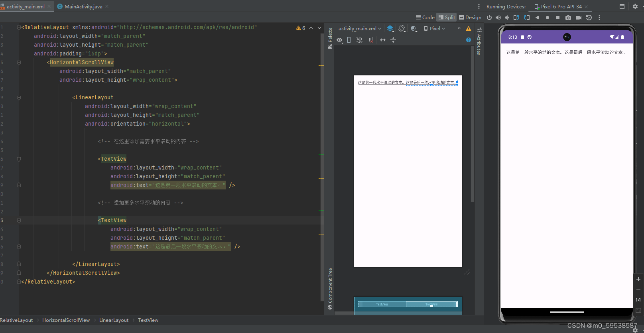Open design surface layers dropdown
Image resolution: width=644 pixels, height=333 pixels.
point(390,29)
